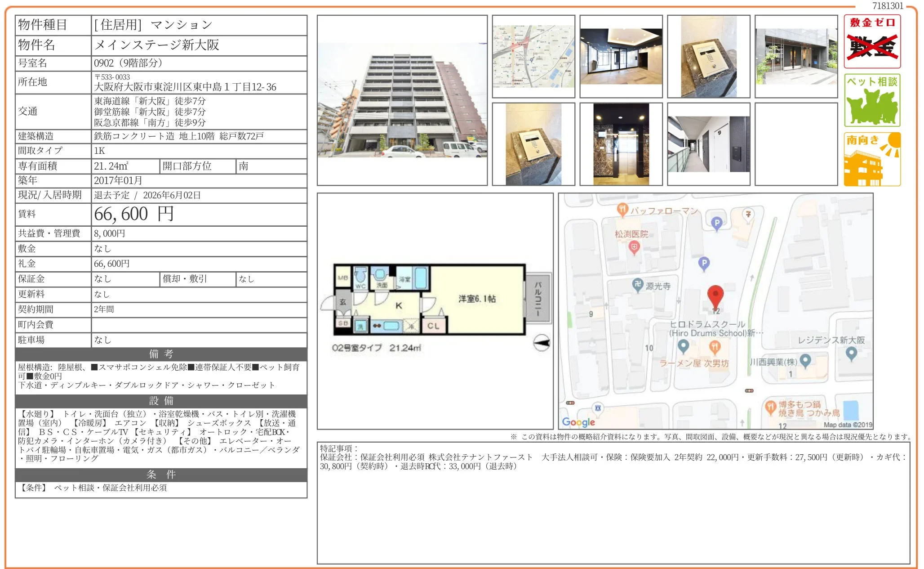Click the 南向き sunny building badge
Screen dimensions: 924x569
872,159
